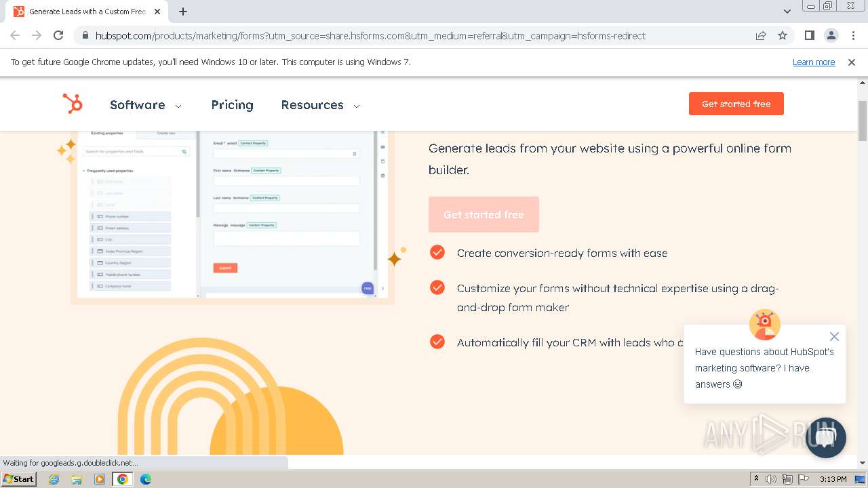Image resolution: width=868 pixels, height=488 pixels.
Task: Expand the Resources menu
Action: point(320,105)
